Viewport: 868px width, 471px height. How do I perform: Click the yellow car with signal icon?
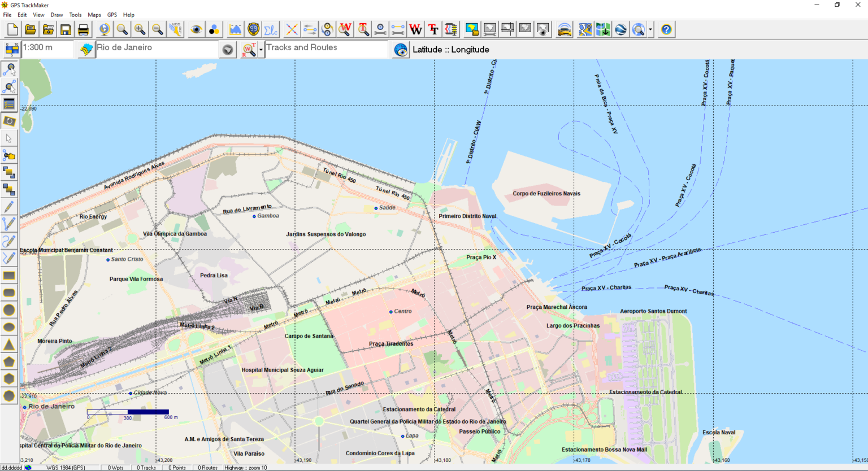(x=564, y=29)
